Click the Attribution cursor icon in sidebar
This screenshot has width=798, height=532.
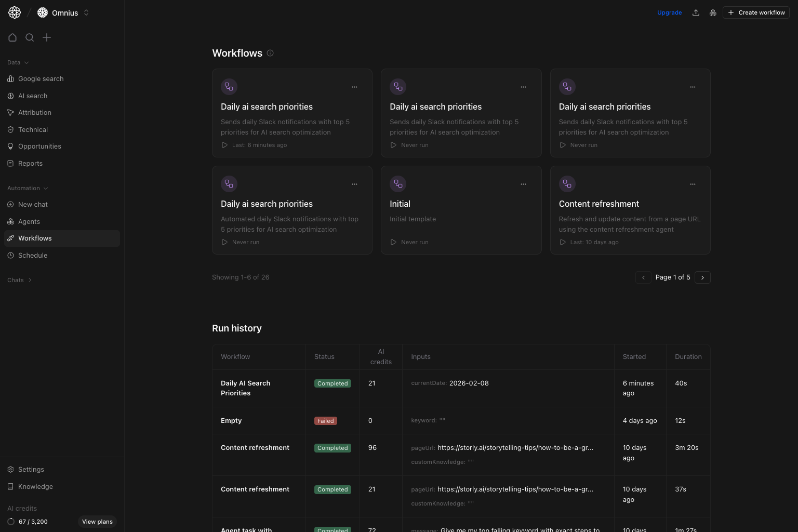(x=11, y=112)
